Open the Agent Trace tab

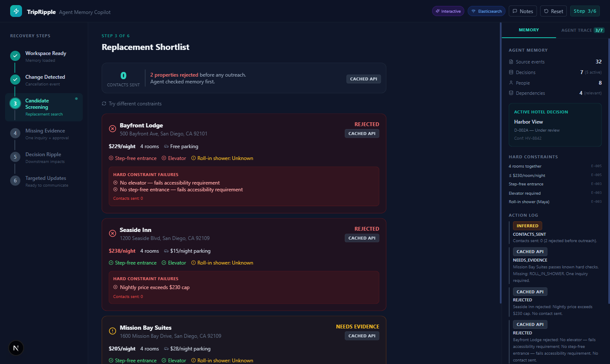[x=583, y=30]
